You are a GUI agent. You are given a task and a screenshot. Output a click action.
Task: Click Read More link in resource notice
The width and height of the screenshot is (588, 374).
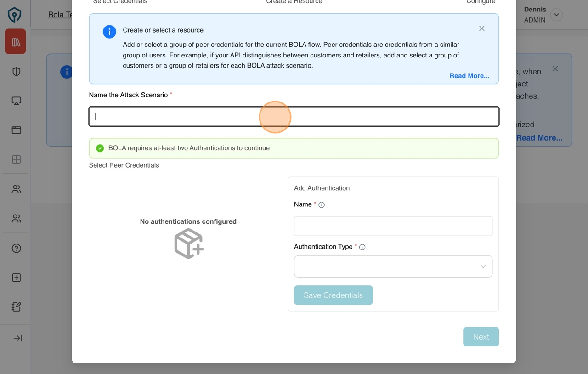click(x=469, y=76)
